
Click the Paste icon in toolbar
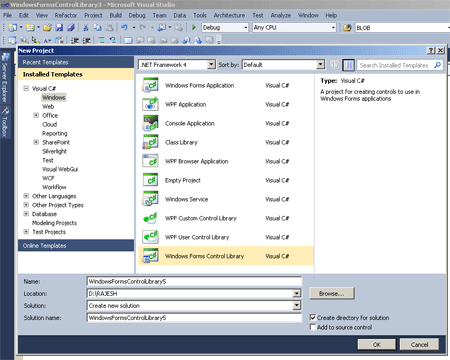(x=109, y=27)
